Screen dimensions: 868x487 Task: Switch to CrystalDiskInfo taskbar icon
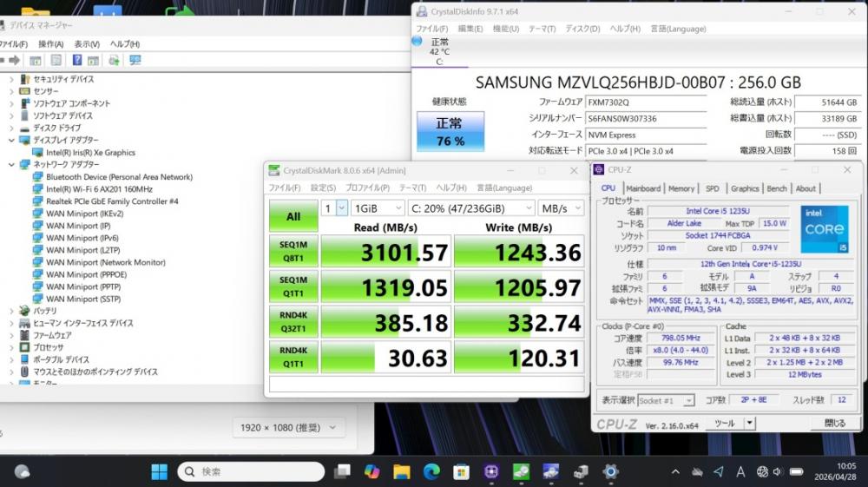[551, 471]
